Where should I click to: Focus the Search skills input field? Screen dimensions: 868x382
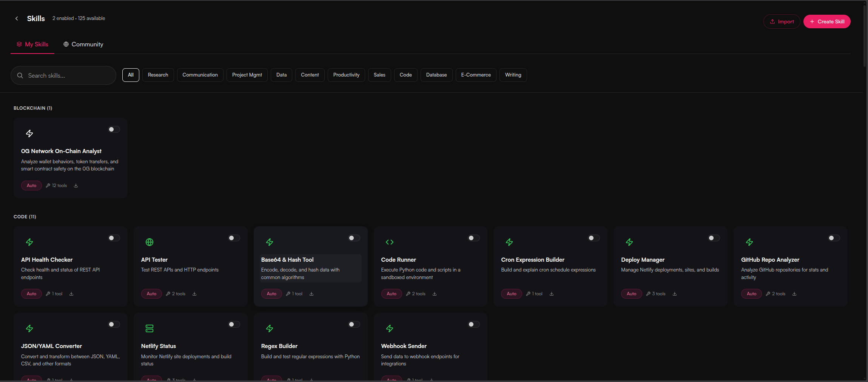tap(63, 75)
